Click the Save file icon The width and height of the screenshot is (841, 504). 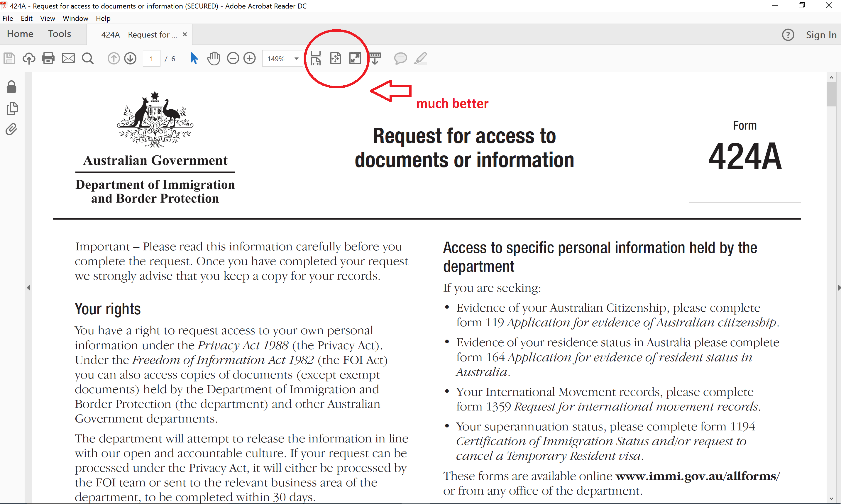coord(9,58)
